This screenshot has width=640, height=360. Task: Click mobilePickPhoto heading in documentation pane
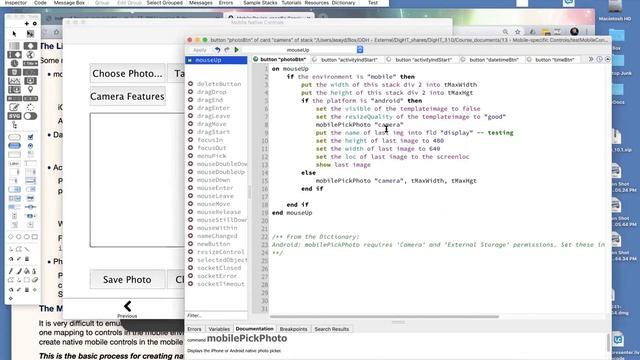[x=247, y=339]
